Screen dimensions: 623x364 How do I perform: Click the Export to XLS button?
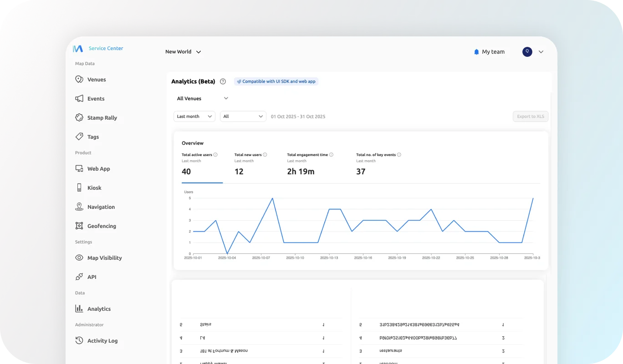[531, 116]
